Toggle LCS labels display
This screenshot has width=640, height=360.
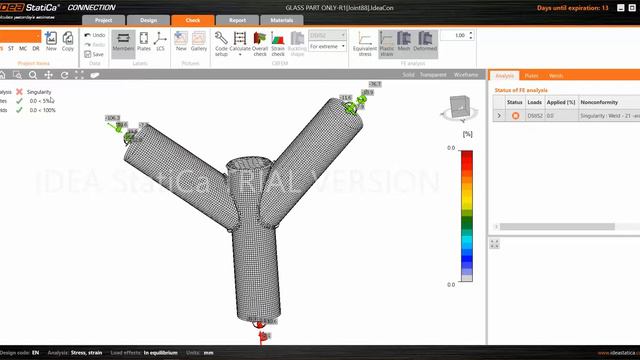click(160, 42)
